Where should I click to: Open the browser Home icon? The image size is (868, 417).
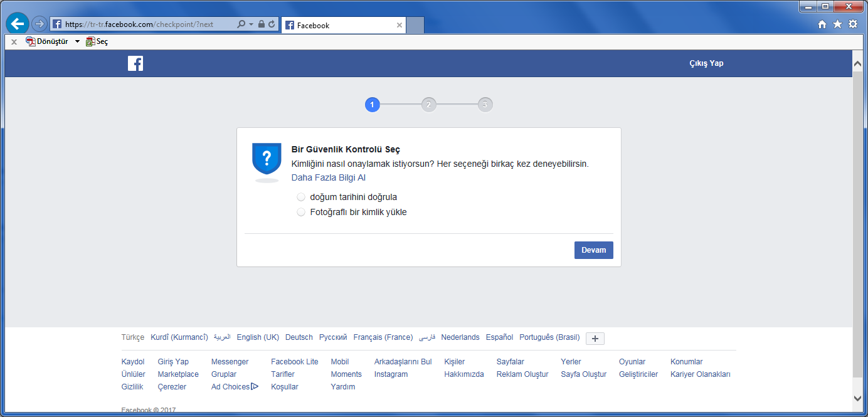822,24
